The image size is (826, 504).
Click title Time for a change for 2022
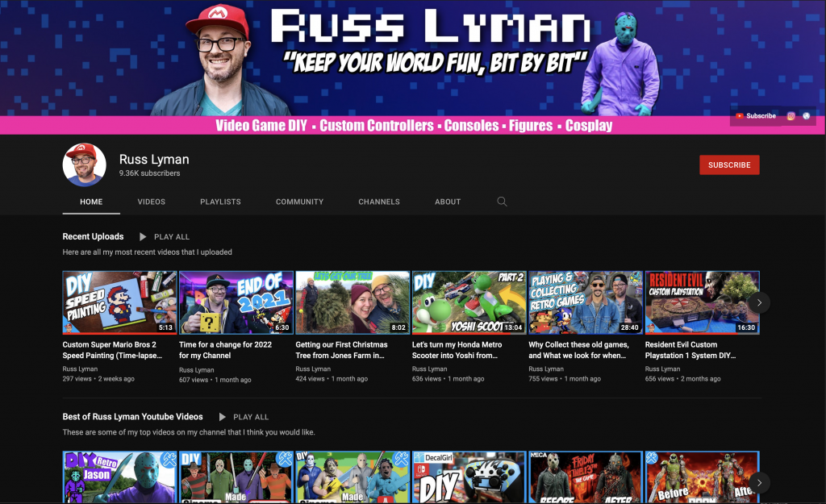226,350
